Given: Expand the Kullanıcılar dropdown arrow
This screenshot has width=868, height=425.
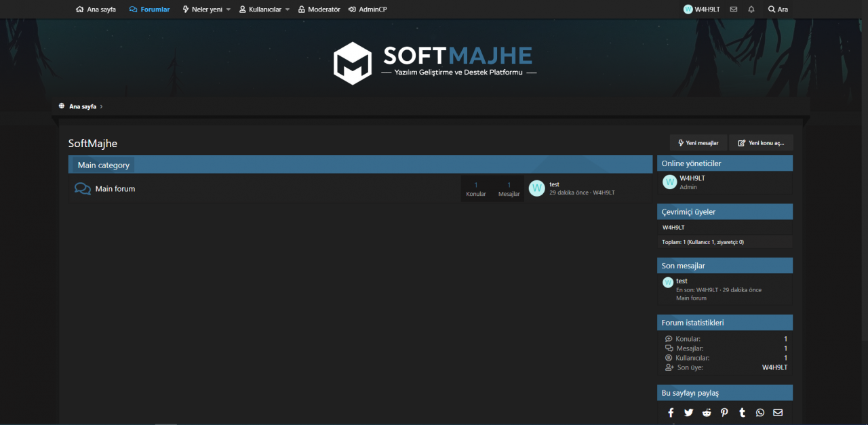Looking at the screenshot, I should [x=288, y=9].
